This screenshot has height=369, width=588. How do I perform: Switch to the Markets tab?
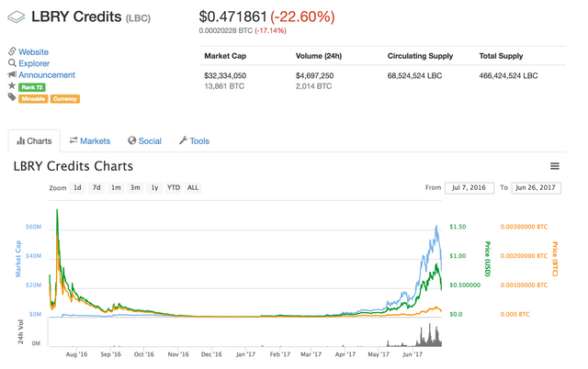point(90,140)
